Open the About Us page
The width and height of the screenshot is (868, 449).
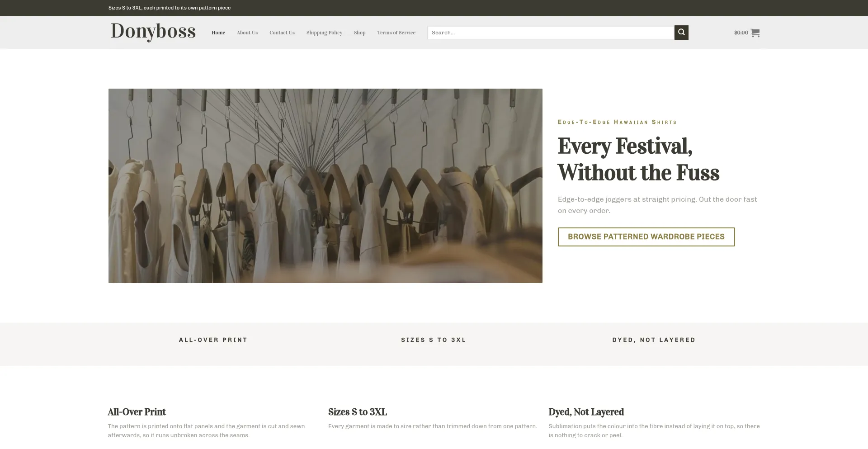[247, 33]
